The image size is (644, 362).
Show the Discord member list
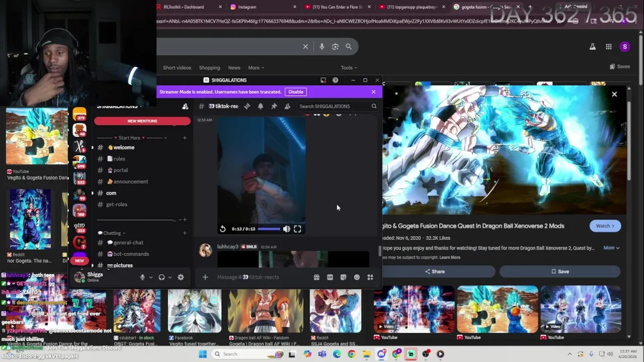(287, 106)
